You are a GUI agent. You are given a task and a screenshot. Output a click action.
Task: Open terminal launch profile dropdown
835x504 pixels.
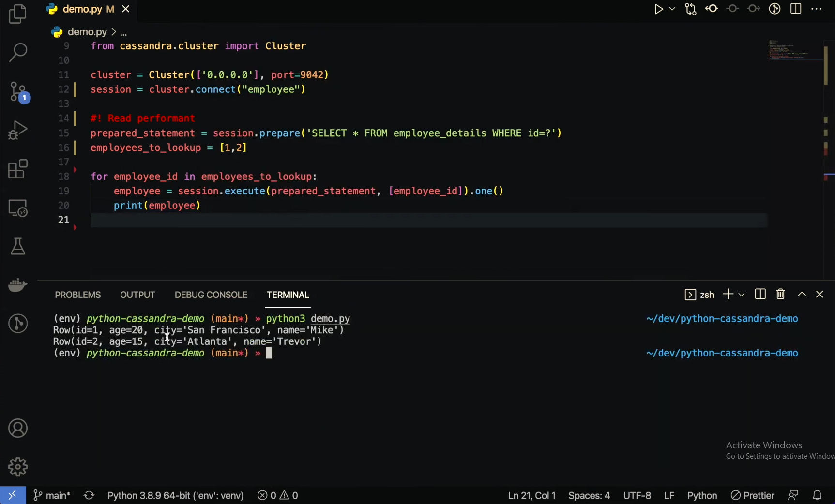(x=742, y=295)
